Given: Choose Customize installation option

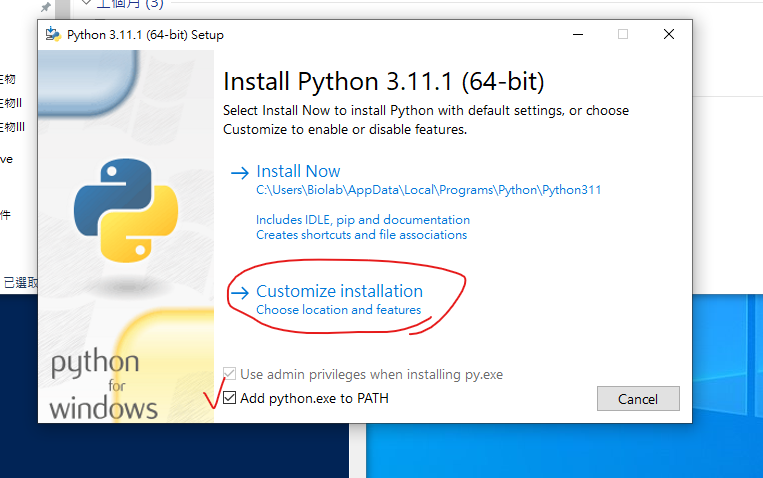Looking at the screenshot, I should [x=339, y=291].
